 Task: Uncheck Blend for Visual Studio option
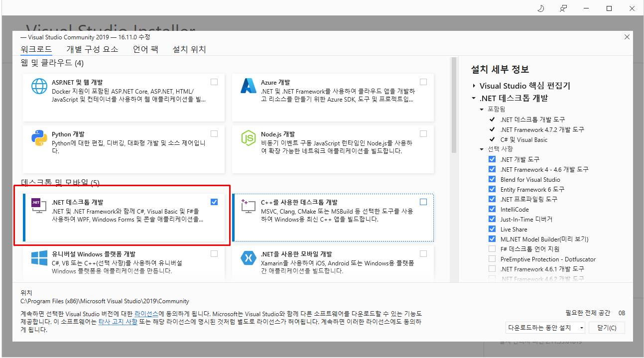[492, 179]
